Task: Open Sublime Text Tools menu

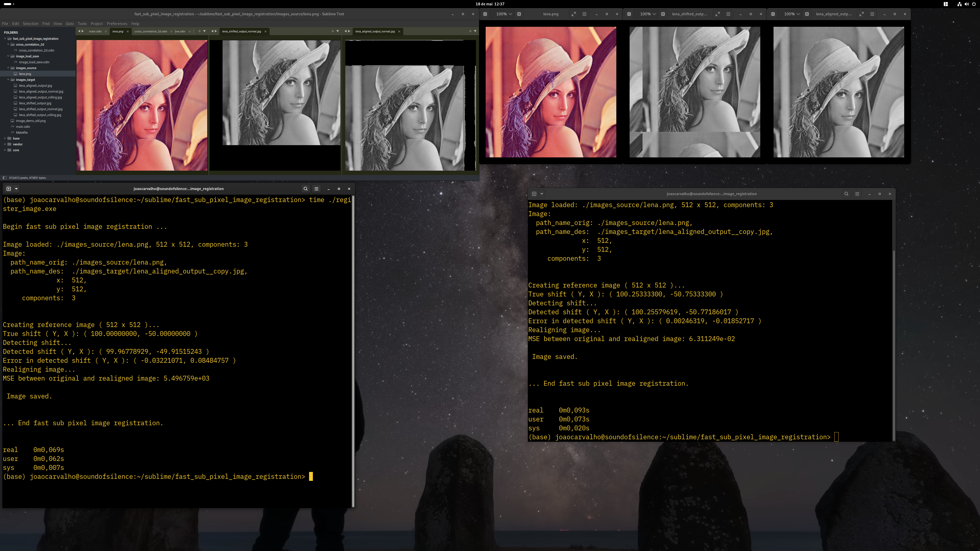Action: tap(82, 23)
